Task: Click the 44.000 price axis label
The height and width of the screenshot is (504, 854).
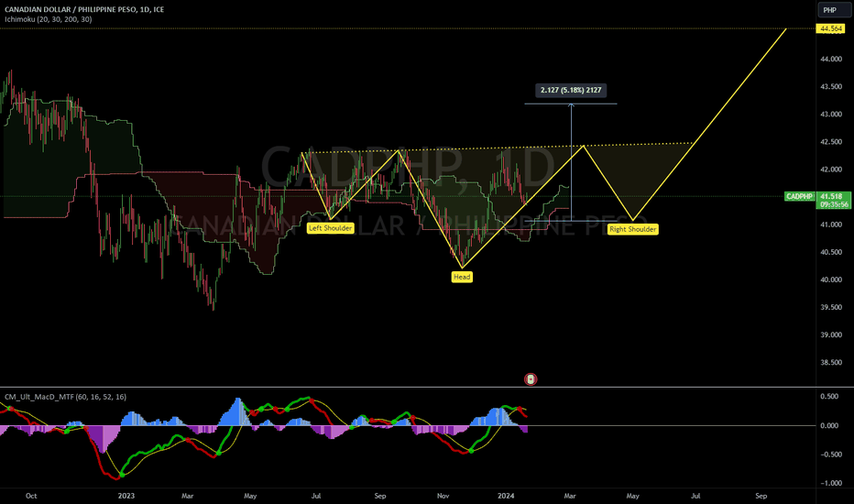Action: [x=831, y=59]
